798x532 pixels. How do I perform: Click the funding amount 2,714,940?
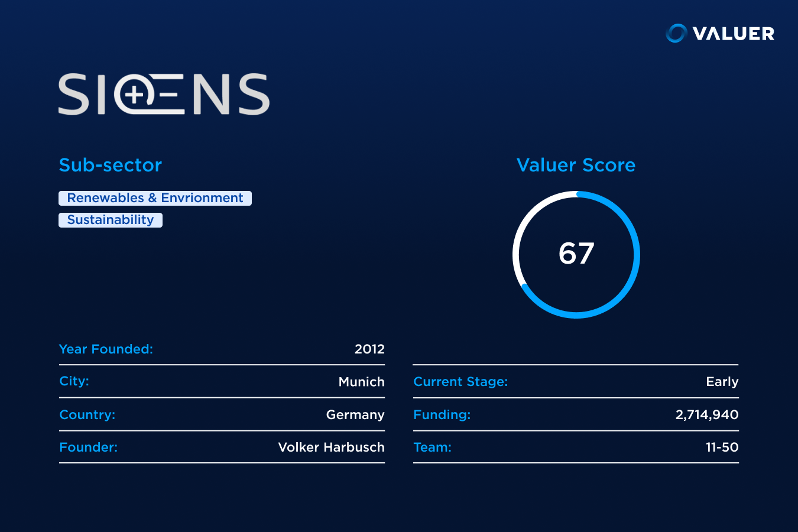707,415
